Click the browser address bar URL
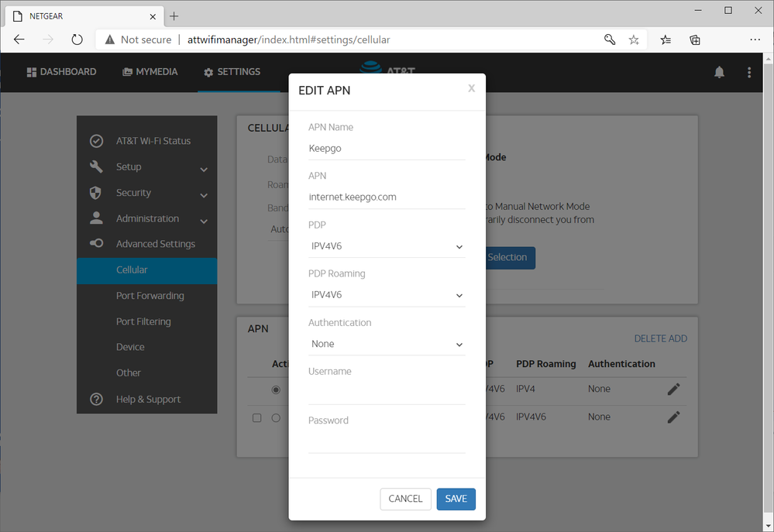The width and height of the screenshot is (774, 532). point(289,39)
